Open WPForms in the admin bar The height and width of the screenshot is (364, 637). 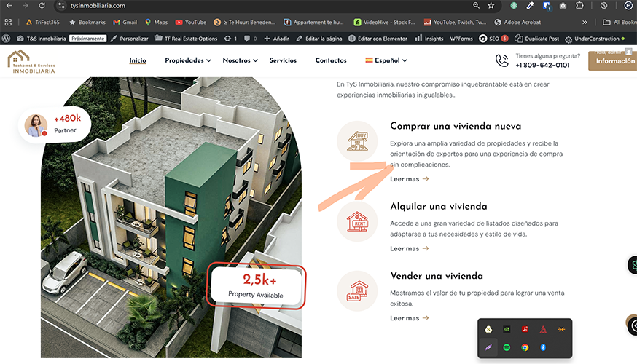pyautogui.click(x=461, y=39)
